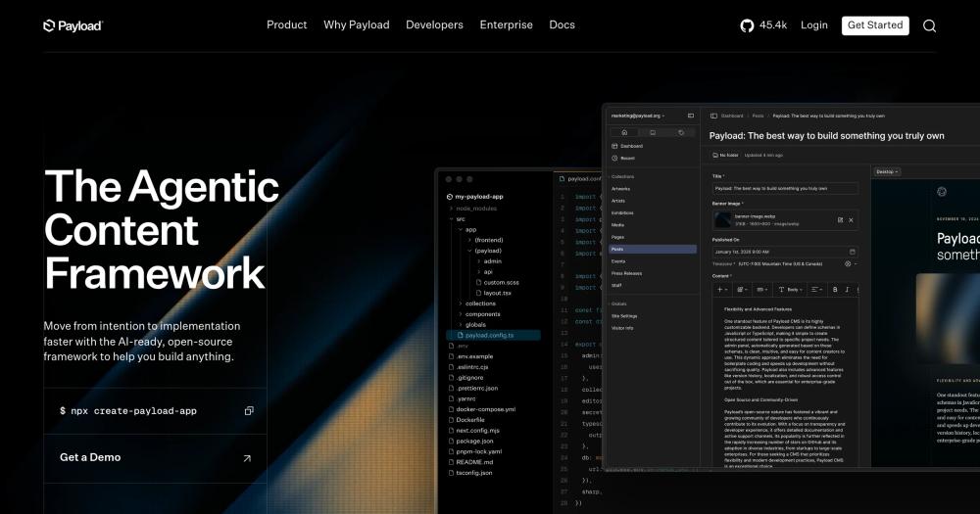Collapse the src folder
Screen dimensions: 980x514
(x=457, y=218)
